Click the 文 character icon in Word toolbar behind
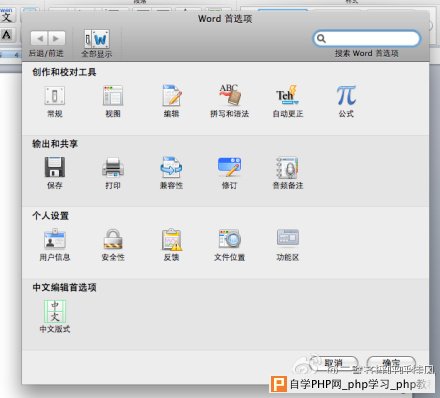 click(7, 17)
